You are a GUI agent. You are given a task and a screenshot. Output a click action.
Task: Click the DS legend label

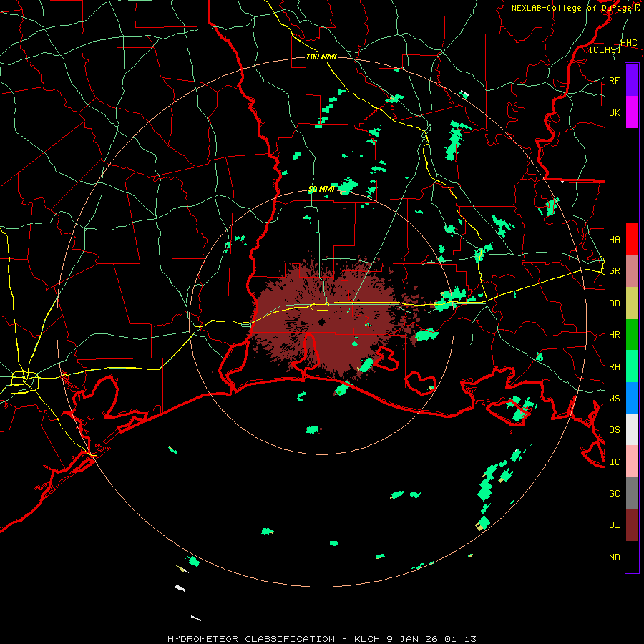pos(614,430)
